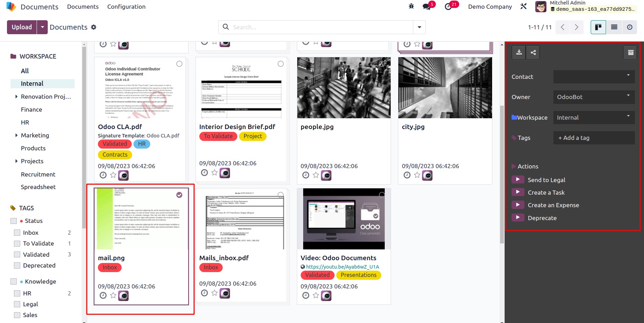Expand the Projects workspace
Image resolution: width=644 pixels, height=323 pixels.
click(x=16, y=161)
